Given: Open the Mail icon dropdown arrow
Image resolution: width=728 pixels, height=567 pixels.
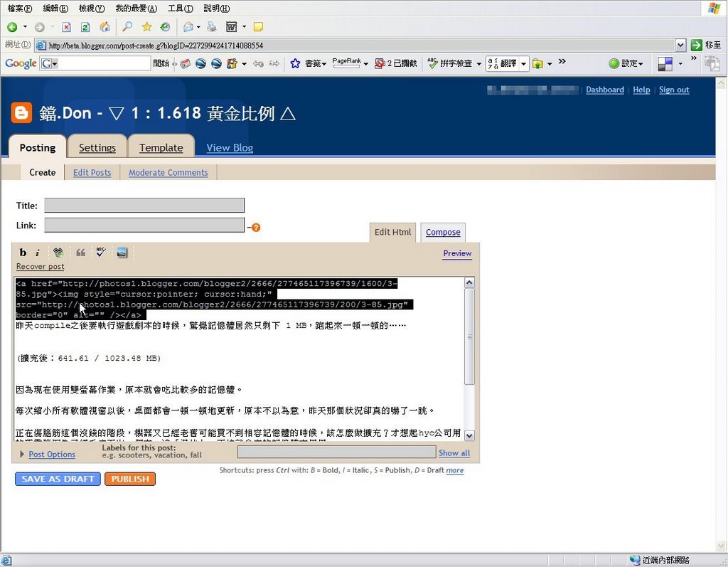Looking at the screenshot, I should (x=198, y=27).
